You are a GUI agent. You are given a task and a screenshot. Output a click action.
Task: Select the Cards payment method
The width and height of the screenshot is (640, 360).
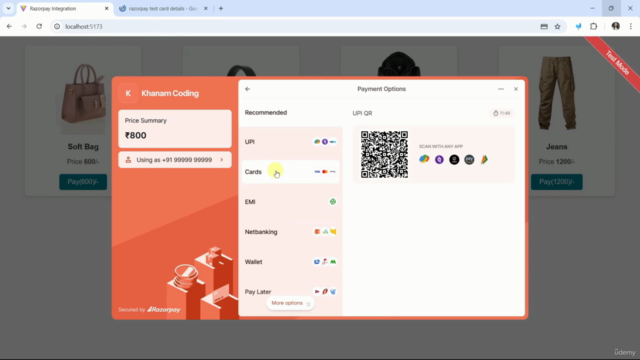(x=291, y=172)
